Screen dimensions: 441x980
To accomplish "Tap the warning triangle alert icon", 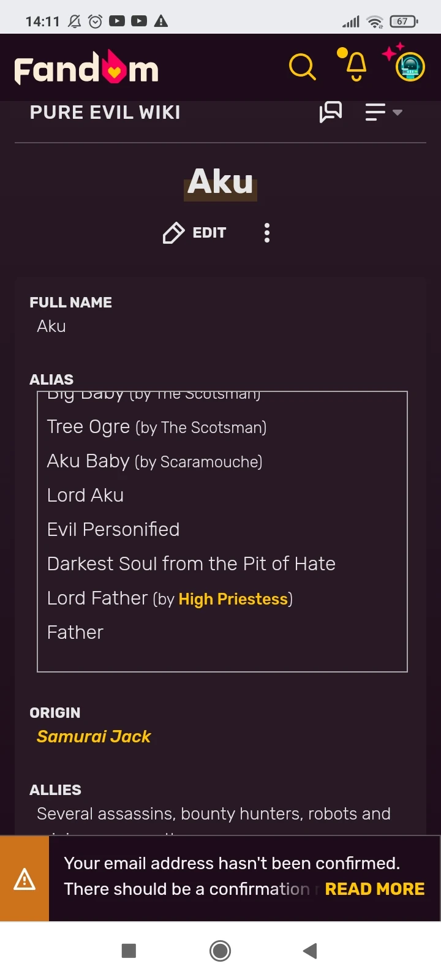I will (x=24, y=879).
